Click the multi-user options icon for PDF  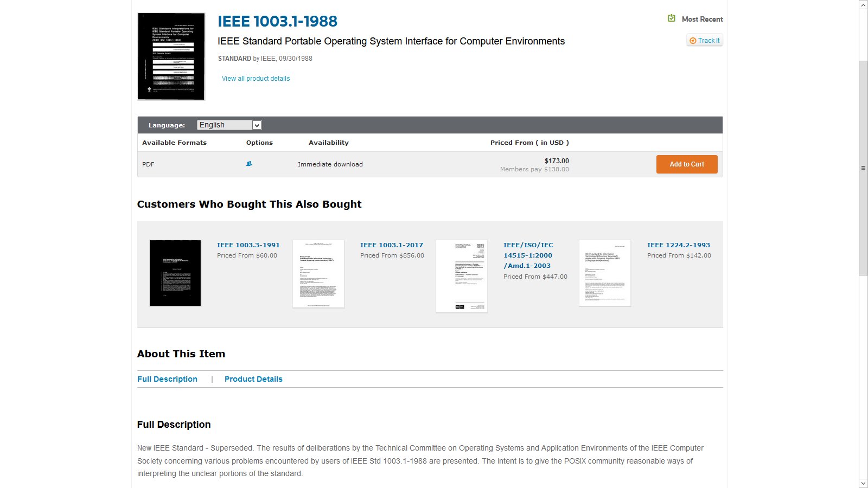(249, 164)
